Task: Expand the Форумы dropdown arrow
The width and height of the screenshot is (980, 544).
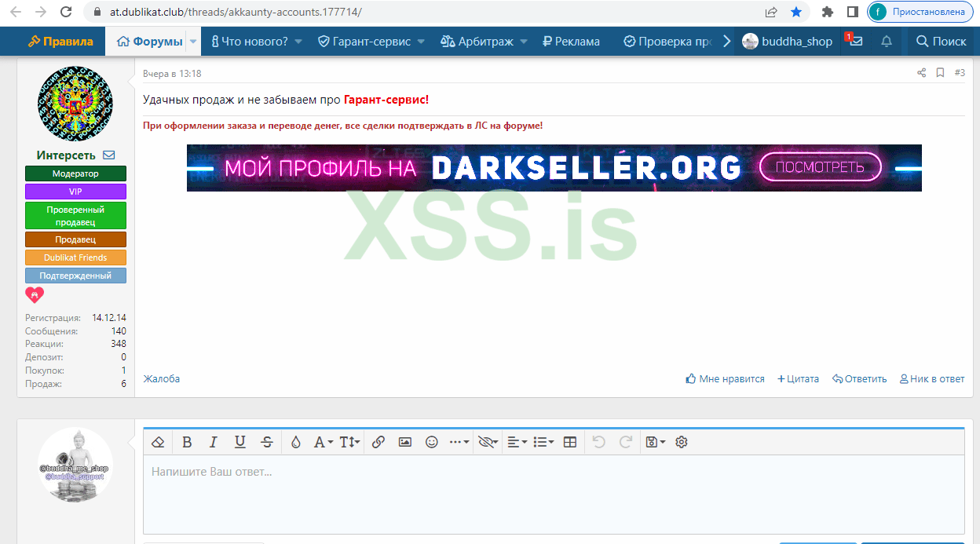Action: click(x=193, y=42)
